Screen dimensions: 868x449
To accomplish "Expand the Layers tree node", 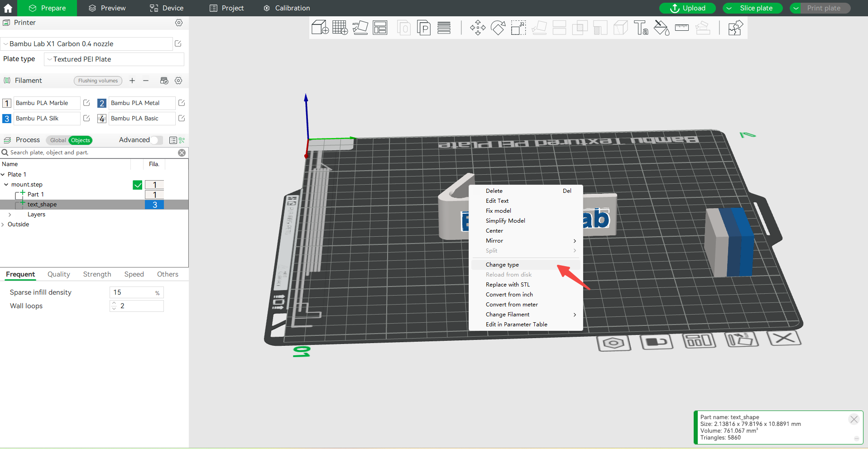I will 10,215.
